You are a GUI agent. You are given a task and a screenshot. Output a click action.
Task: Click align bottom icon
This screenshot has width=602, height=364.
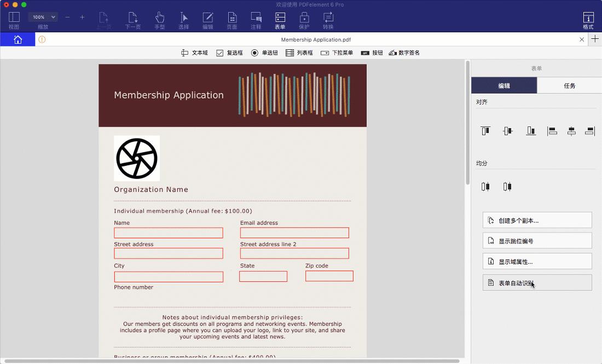coord(531,131)
